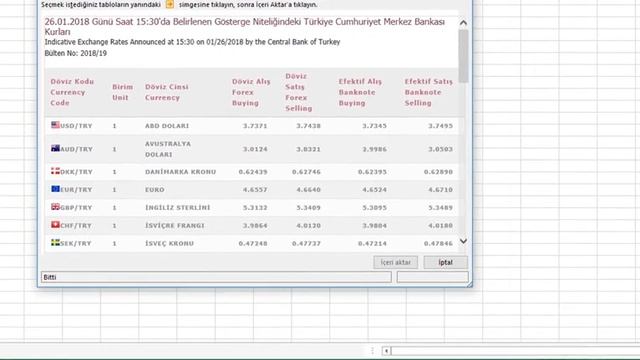640x360 pixels.
Task: Click the GBP forex selling value 5.3409
Action: pos(309,208)
